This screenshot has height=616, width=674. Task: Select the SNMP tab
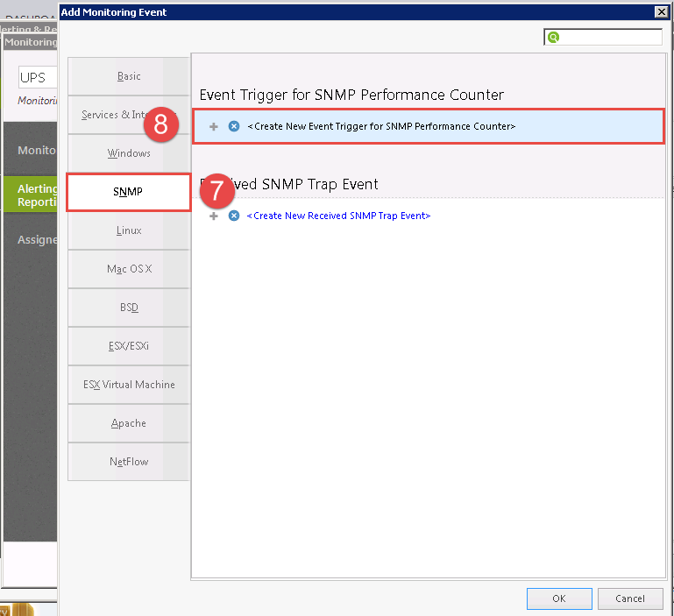129,192
